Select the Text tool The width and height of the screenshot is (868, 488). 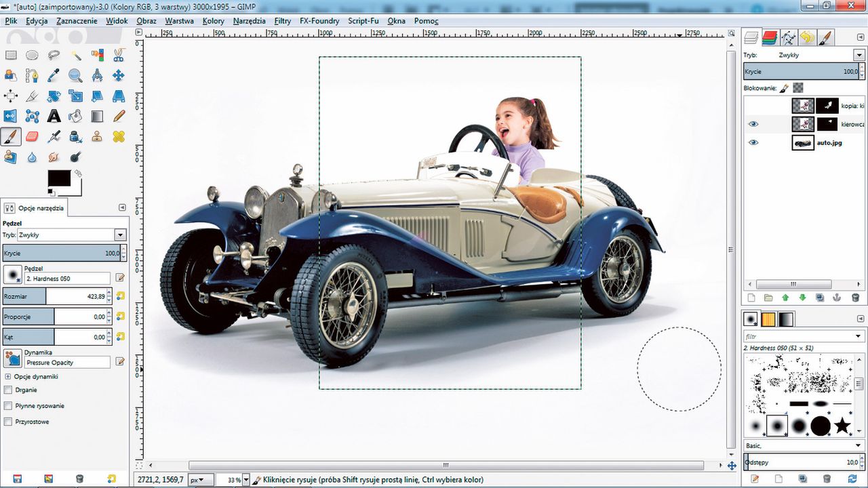pyautogui.click(x=54, y=117)
